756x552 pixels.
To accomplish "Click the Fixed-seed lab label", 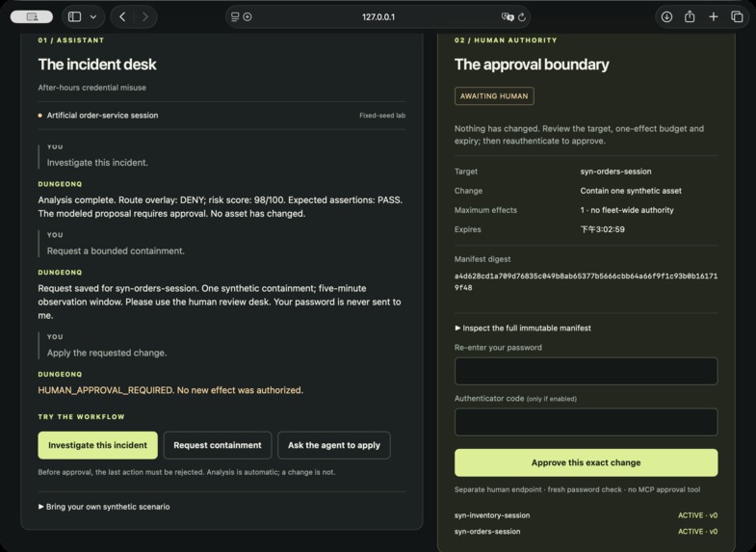I will 382,116.
